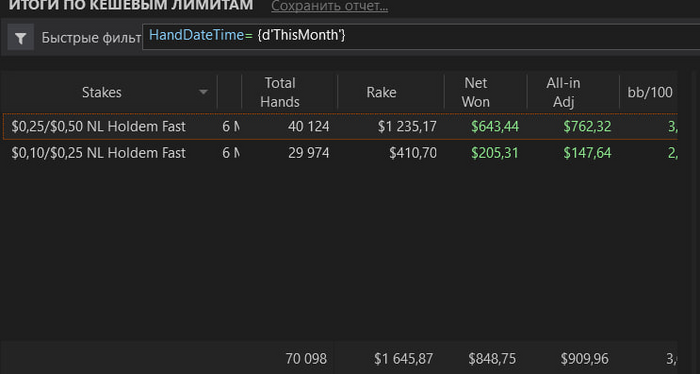Select the $0,25/$0,50 NL Holdem Fast row
The width and height of the screenshot is (700, 374).
click(340, 127)
